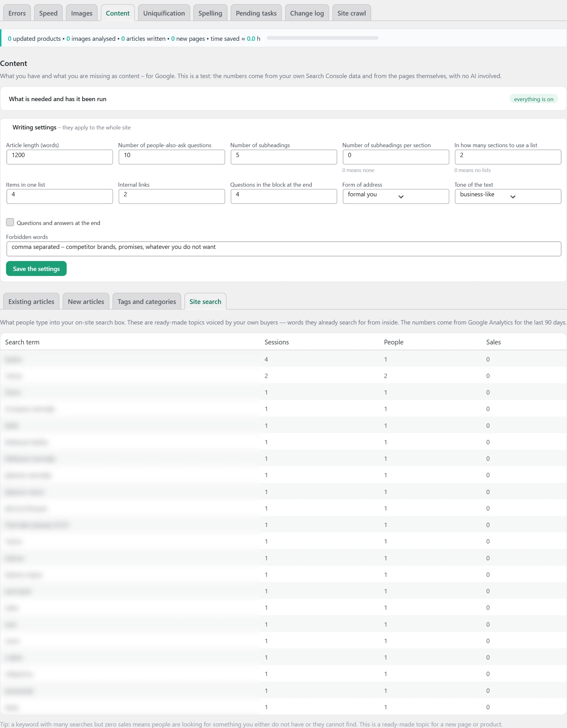This screenshot has width=567, height=728.
Task: Open the Form of address dropdown
Action: (x=396, y=196)
